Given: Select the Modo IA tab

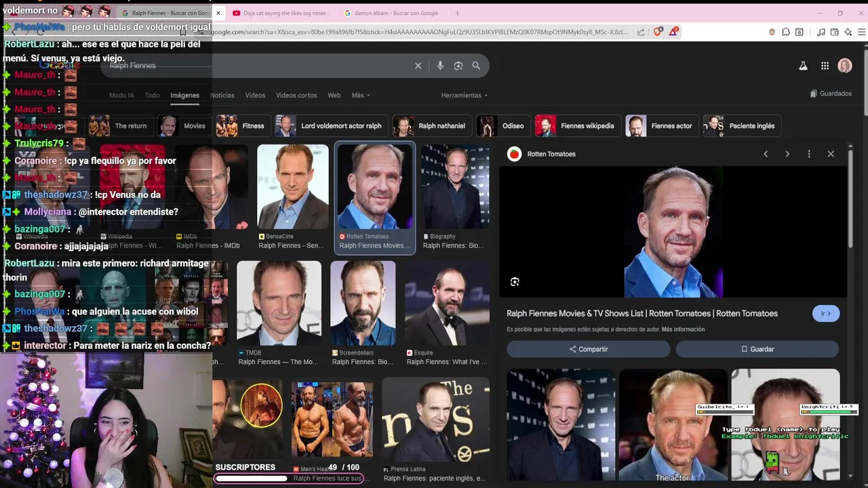Looking at the screenshot, I should [x=121, y=96].
